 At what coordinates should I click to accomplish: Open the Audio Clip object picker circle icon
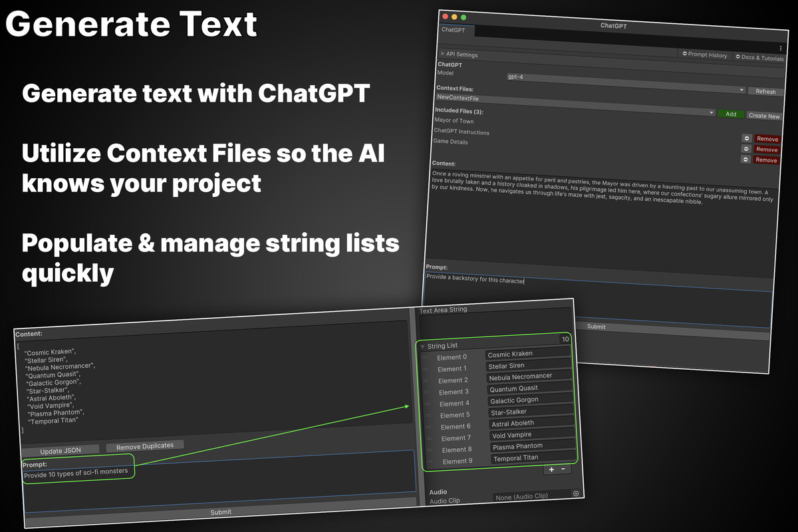576,493
